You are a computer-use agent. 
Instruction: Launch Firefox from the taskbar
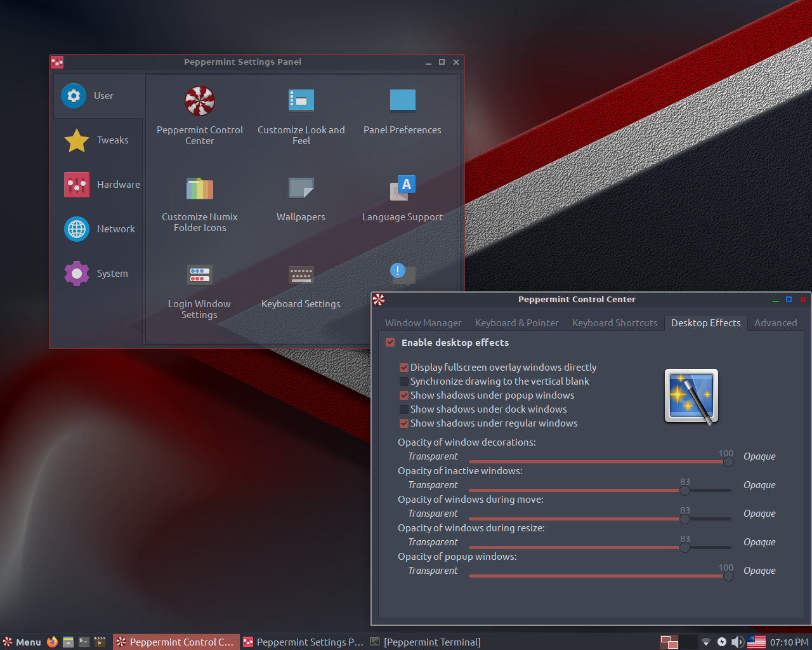click(x=52, y=642)
